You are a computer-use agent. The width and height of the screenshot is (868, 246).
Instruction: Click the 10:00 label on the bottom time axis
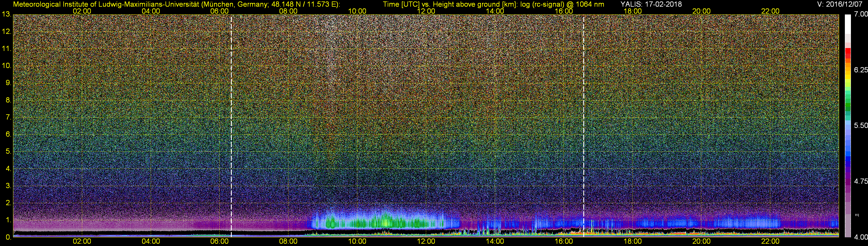pyautogui.click(x=357, y=242)
